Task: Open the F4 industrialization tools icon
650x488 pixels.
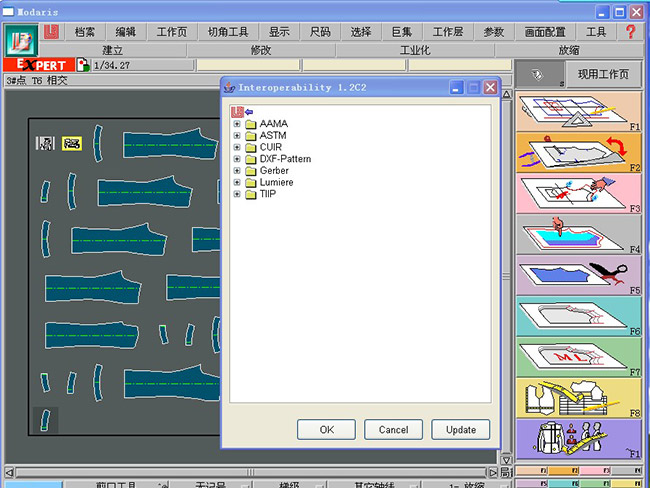Action: coord(578,236)
